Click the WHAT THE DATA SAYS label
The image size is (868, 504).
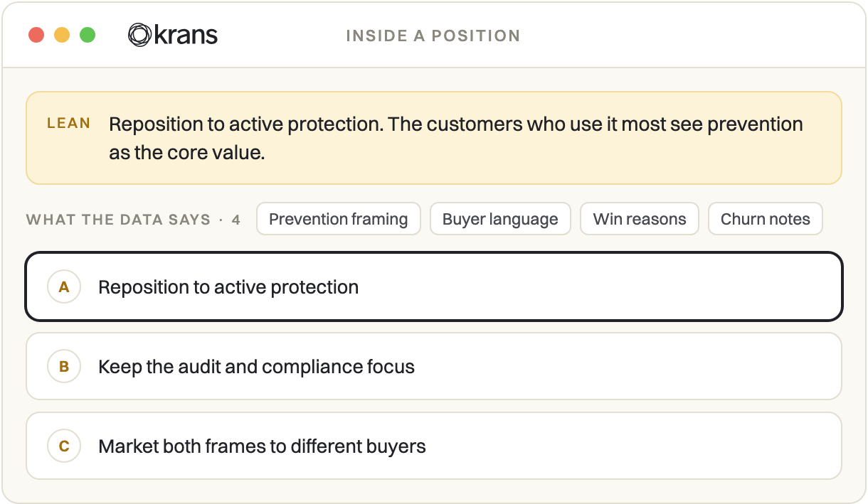tap(119, 220)
